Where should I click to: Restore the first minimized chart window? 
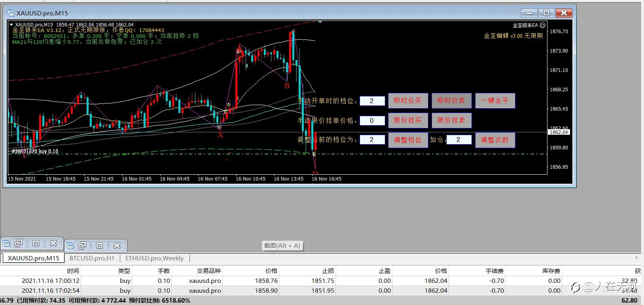click(18, 243)
